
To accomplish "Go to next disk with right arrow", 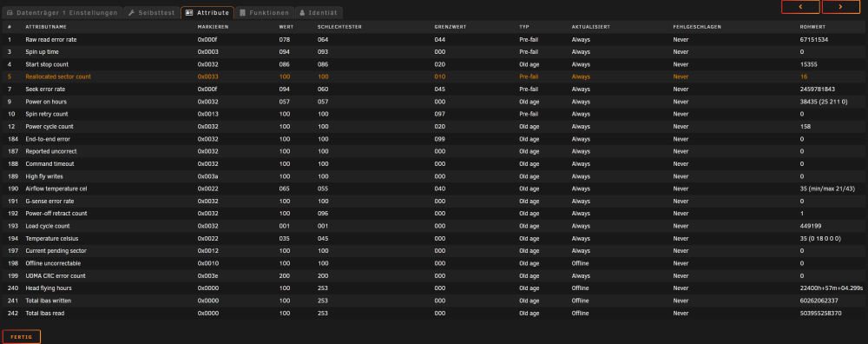I will pos(841,7).
